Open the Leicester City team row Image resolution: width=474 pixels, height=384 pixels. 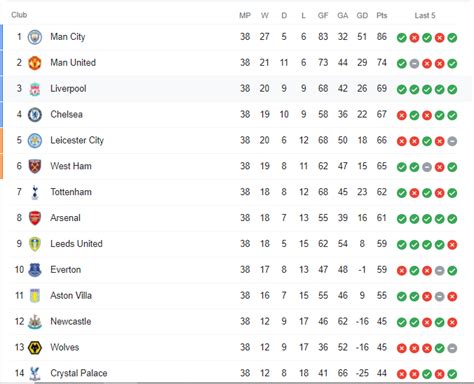click(x=237, y=140)
